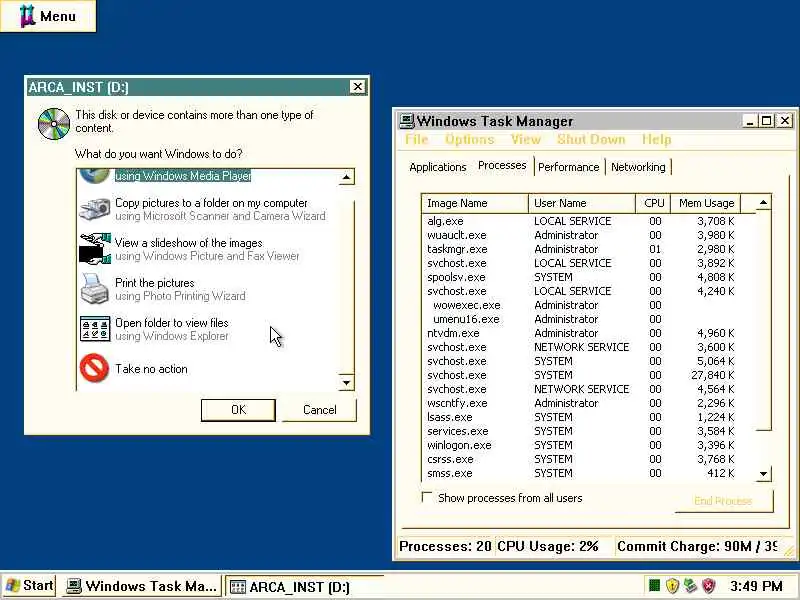Viewport: 800px width, 600px height.
Task: Open the View menu in Task Manager
Action: (526, 139)
